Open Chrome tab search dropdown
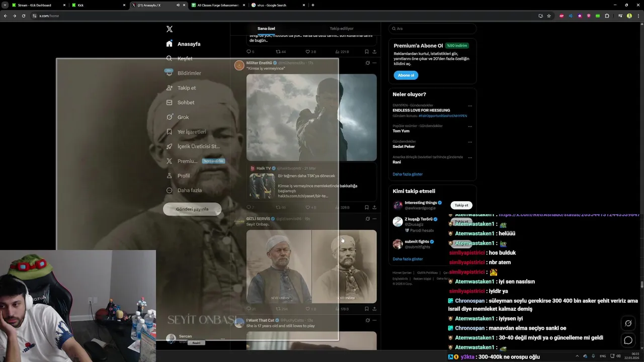This screenshot has width=644, height=362. (x=5, y=5)
